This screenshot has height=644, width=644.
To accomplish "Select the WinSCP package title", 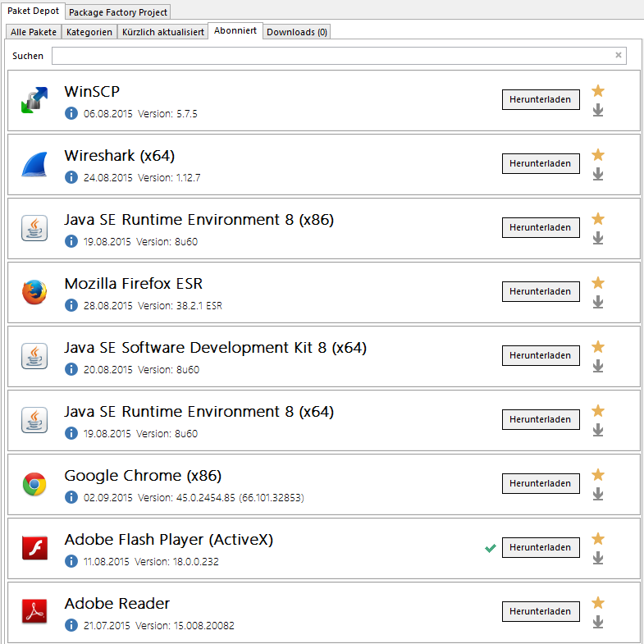I will click(92, 92).
